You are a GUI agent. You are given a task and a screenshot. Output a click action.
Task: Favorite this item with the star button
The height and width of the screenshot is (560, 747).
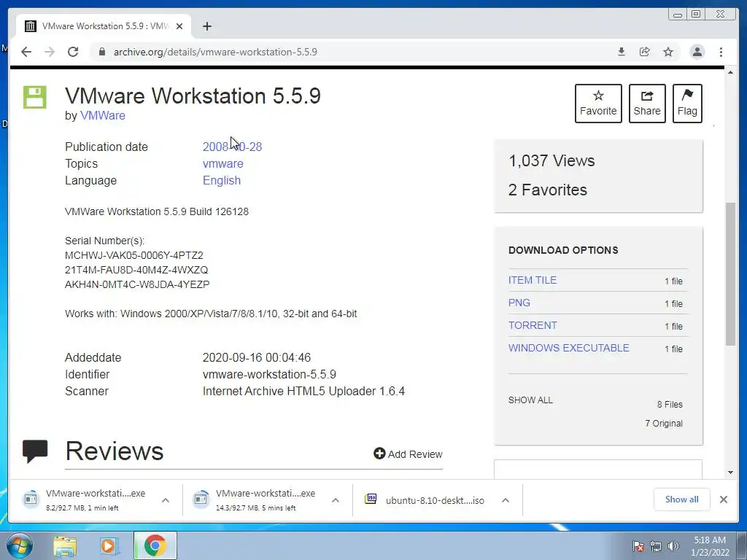[598, 104]
